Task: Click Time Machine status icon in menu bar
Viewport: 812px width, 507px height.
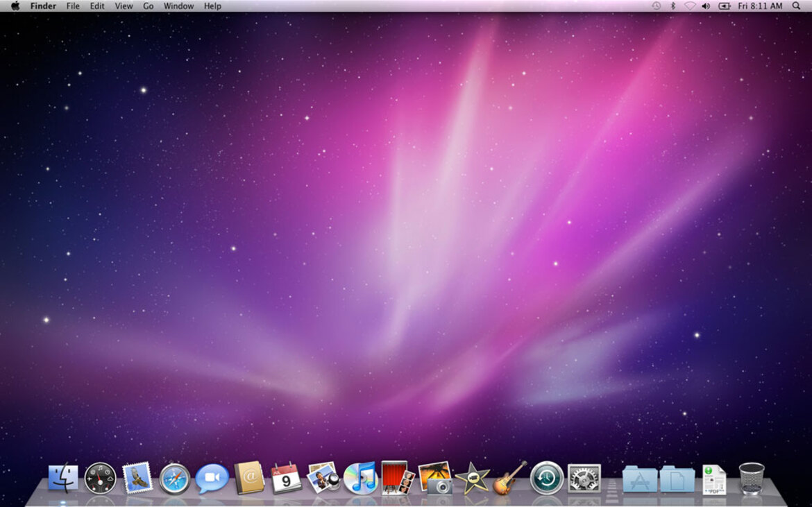Action: click(656, 6)
